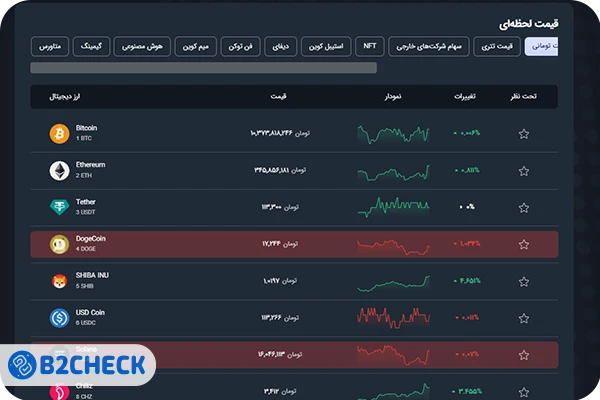
Task: Star USD Coin for watchlist
Action: [x=524, y=318]
